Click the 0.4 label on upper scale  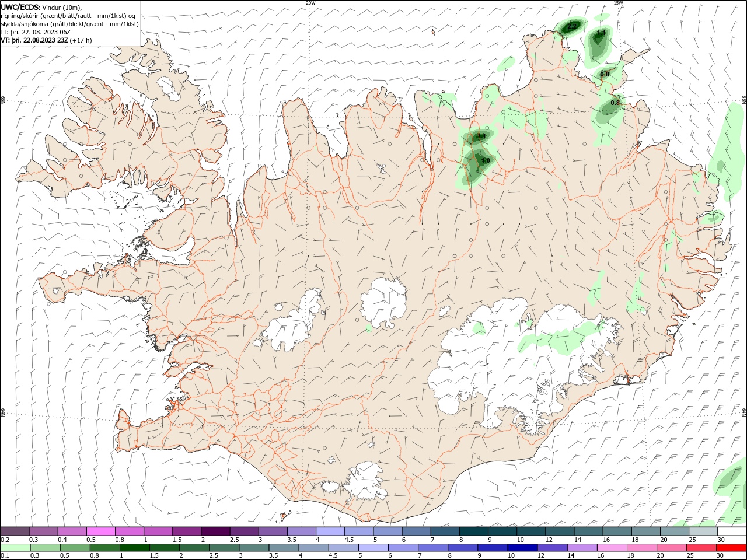coord(62,540)
